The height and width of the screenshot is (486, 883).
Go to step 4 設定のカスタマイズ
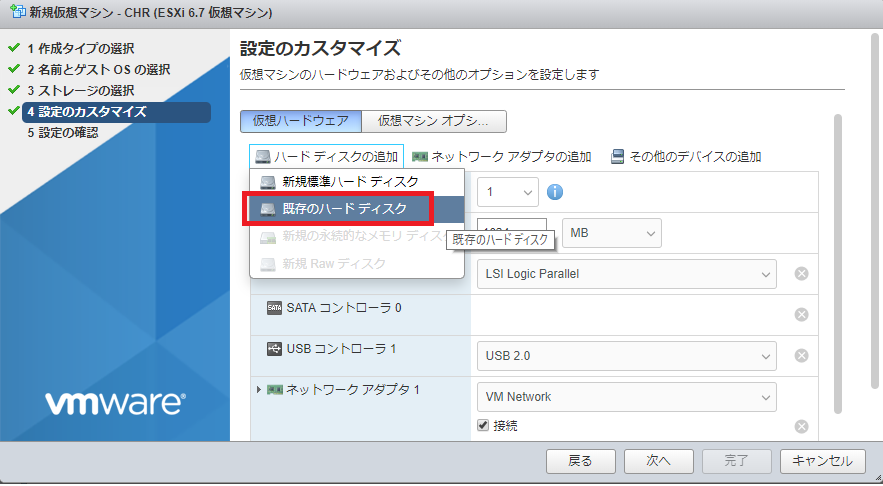point(117,112)
